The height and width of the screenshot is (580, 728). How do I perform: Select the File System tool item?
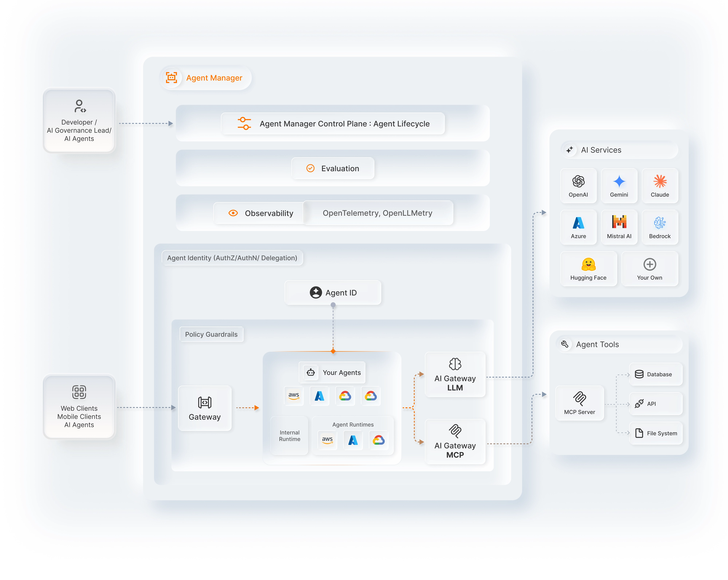(x=655, y=433)
